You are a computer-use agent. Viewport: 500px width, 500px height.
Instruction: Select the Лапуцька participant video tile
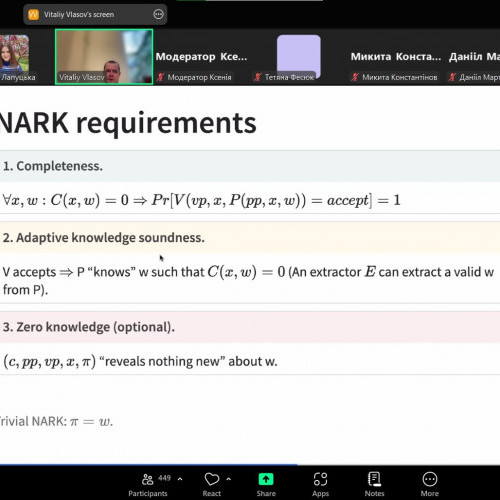point(15,57)
